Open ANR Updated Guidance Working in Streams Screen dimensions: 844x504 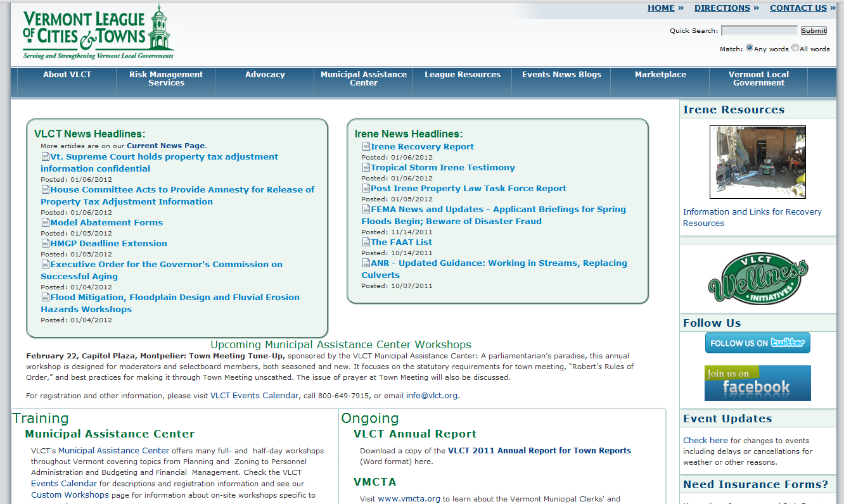pos(494,269)
